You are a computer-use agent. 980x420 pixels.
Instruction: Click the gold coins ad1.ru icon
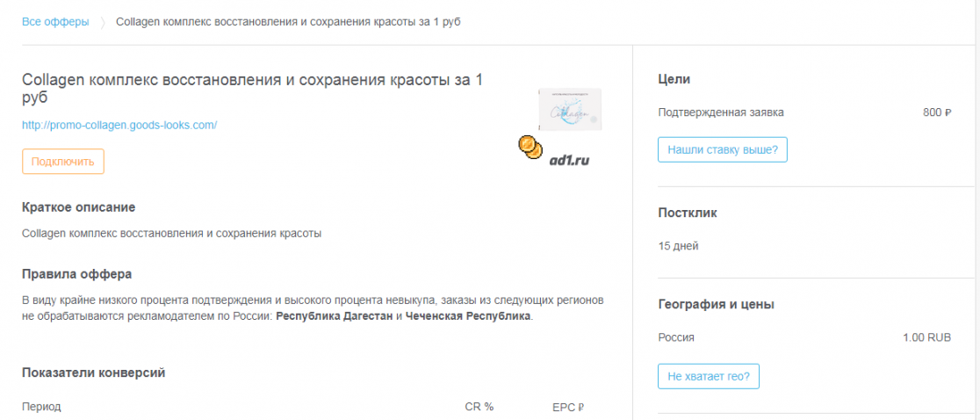[530, 148]
